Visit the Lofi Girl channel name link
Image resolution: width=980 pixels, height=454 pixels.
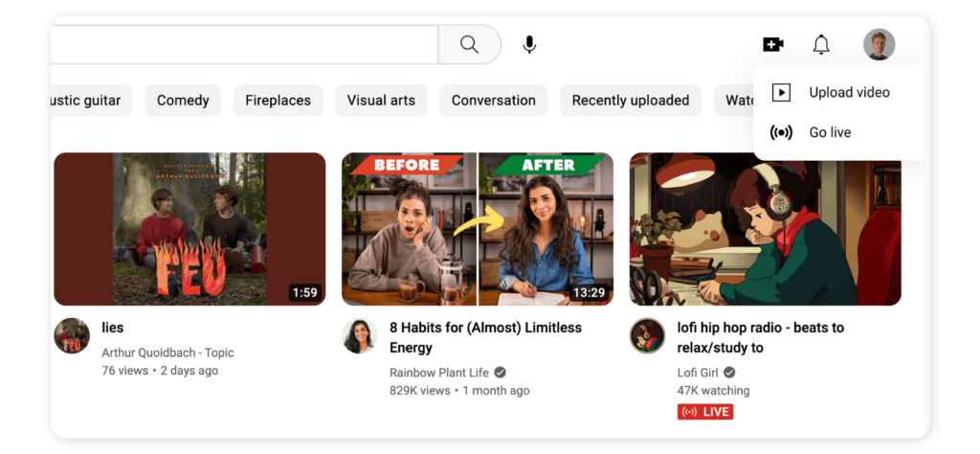[698, 373]
